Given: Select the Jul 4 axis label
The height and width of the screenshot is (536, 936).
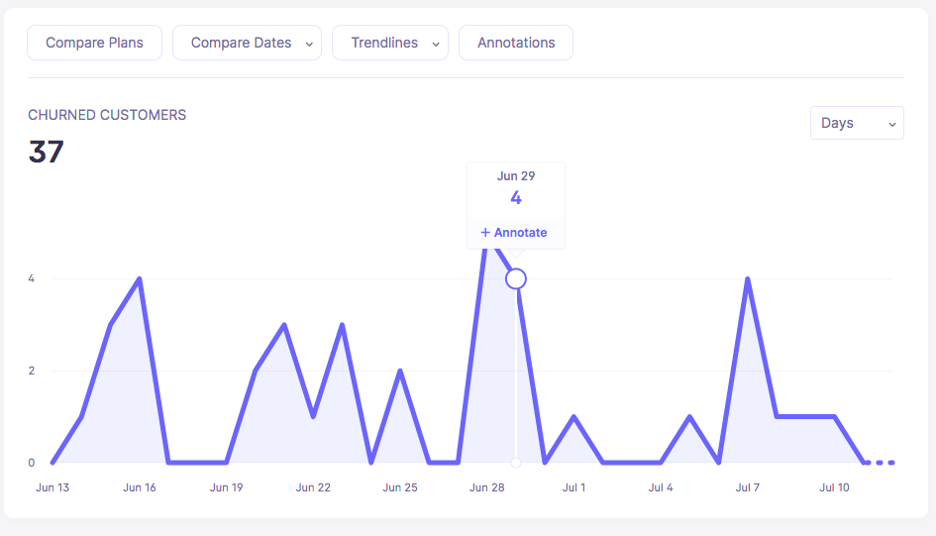Looking at the screenshot, I should 661,488.
